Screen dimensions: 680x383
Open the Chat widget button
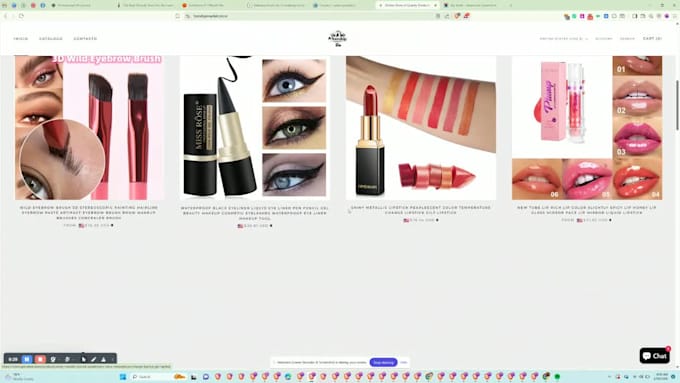654,356
